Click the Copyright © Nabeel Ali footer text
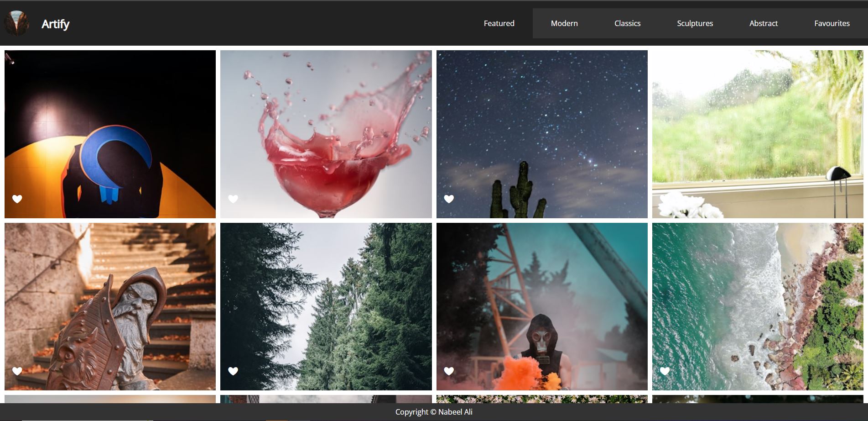The width and height of the screenshot is (868, 421). [x=434, y=412]
